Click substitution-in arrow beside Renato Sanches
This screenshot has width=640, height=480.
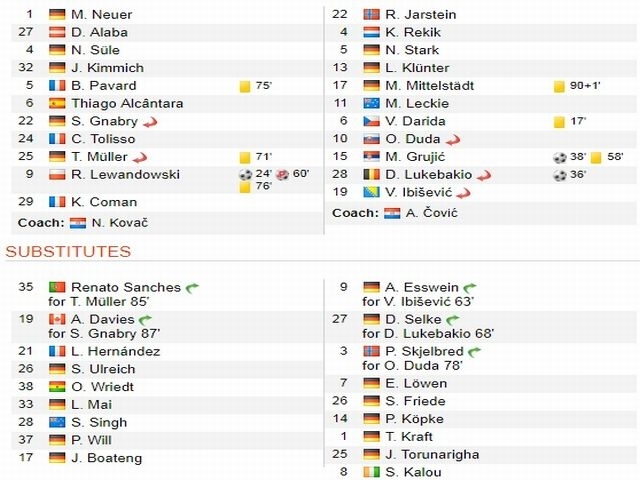point(192,288)
